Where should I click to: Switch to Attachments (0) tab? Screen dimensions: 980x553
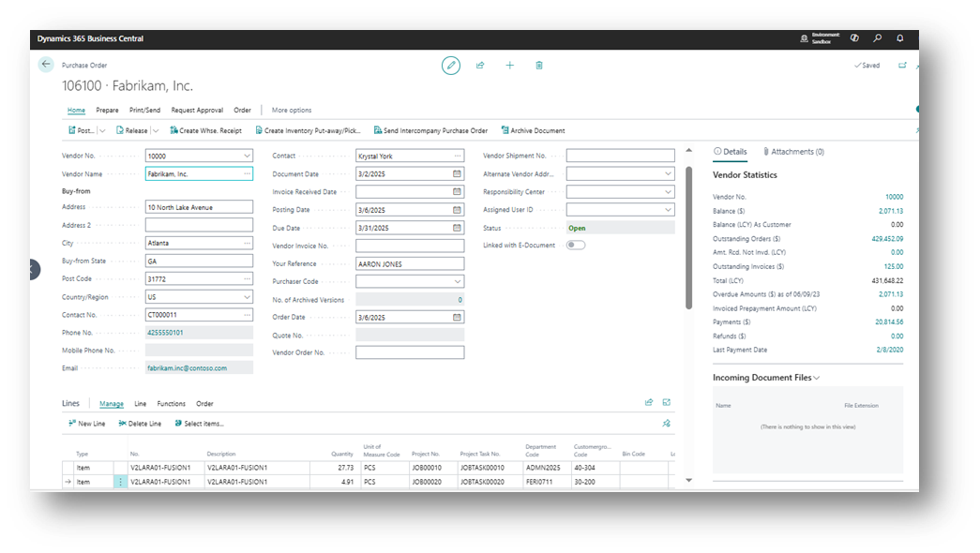793,152
